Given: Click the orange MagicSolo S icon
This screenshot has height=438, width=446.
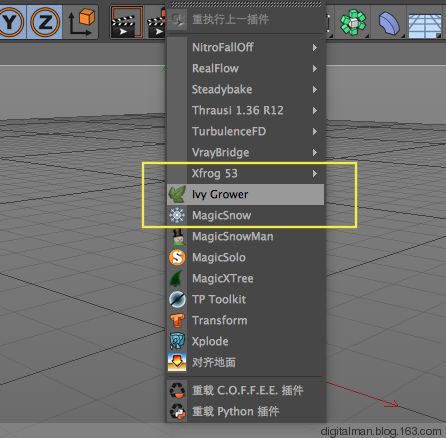Looking at the screenshot, I should point(177,258).
